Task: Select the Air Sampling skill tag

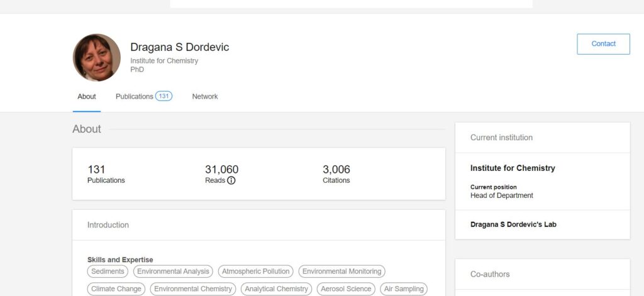Action: pyautogui.click(x=404, y=289)
